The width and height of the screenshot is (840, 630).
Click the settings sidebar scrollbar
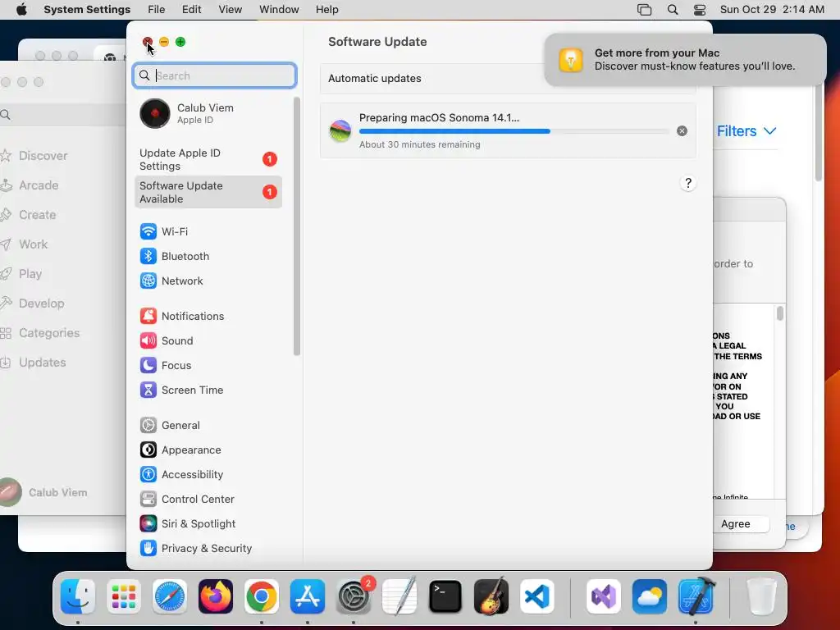tap(297, 226)
